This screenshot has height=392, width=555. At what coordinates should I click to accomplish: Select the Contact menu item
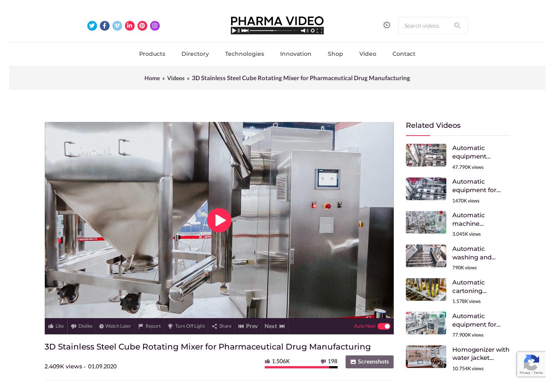(404, 54)
